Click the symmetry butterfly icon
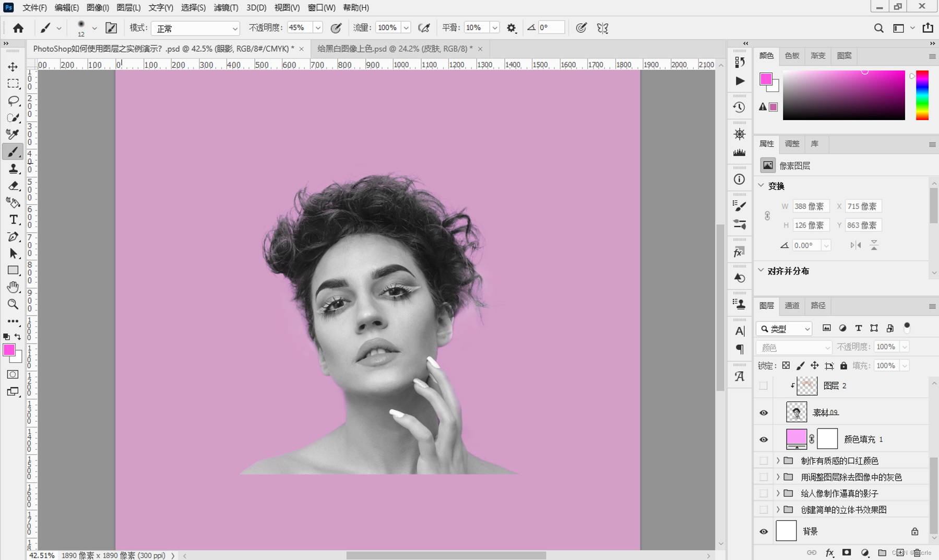The width and height of the screenshot is (939, 560). pyautogui.click(x=603, y=28)
